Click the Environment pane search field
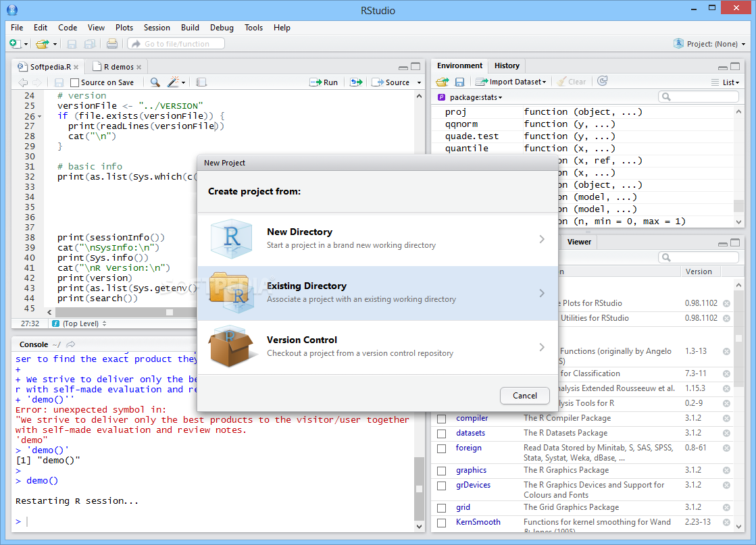 698,97
